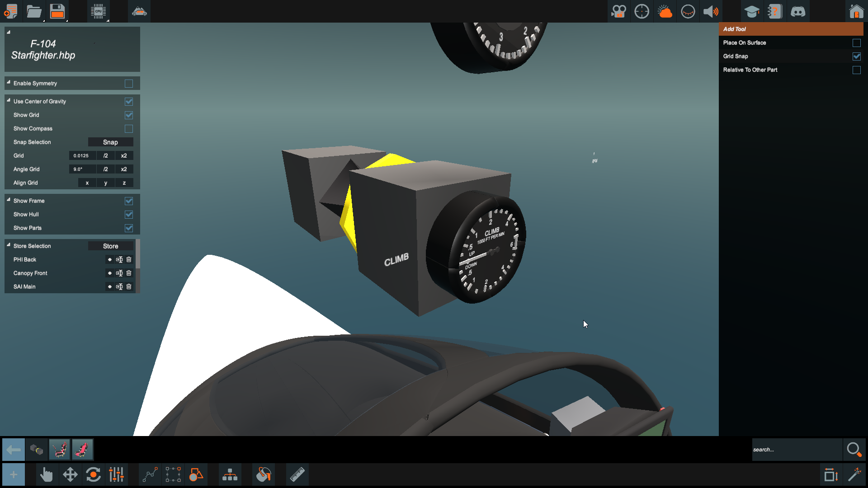Collapse the Store Selection section triangle
This screenshot has width=868, height=488.
point(9,245)
